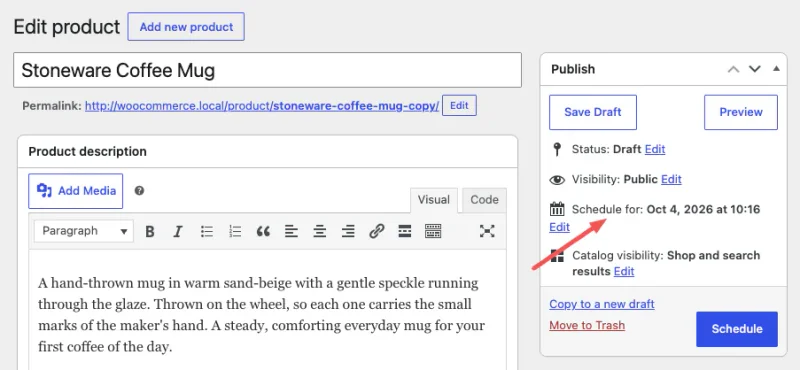Click the schedule calendar icon
Image resolution: width=800 pixels, height=370 pixels.
pyautogui.click(x=557, y=209)
